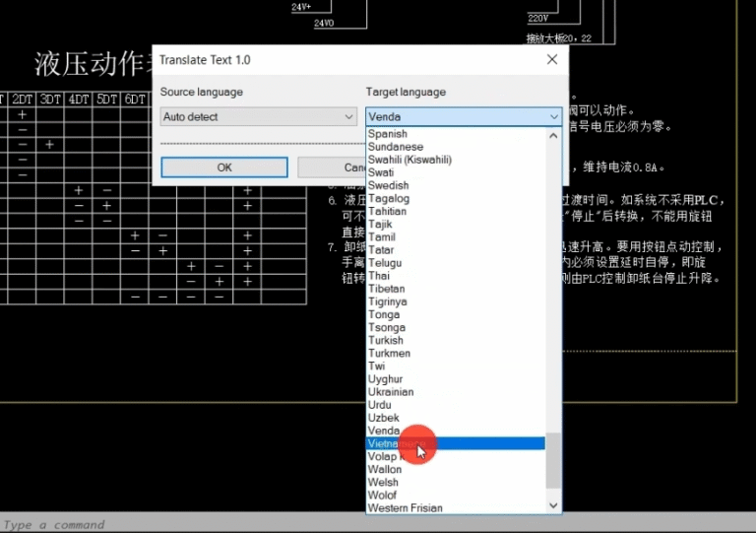
Task: Pick Tagalog as target language
Action: click(x=456, y=198)
